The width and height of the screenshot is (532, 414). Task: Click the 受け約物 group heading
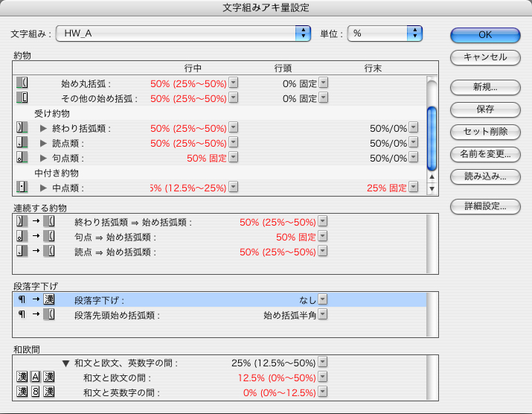(52, 113)
